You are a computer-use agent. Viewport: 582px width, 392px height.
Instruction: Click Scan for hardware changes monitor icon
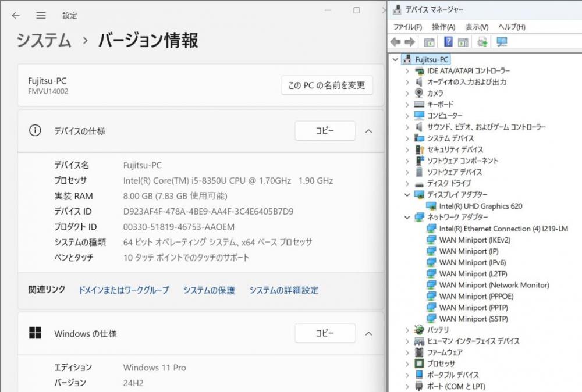(x=502, y=42)
